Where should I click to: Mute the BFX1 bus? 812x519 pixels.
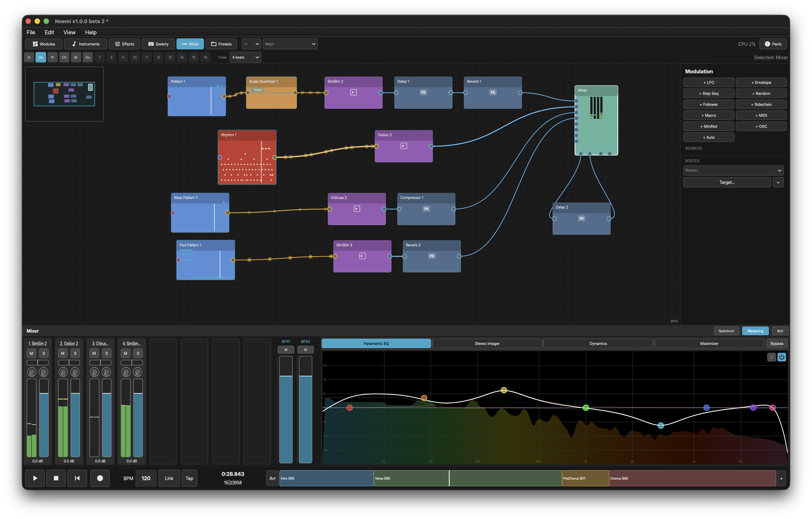point(286,350)
